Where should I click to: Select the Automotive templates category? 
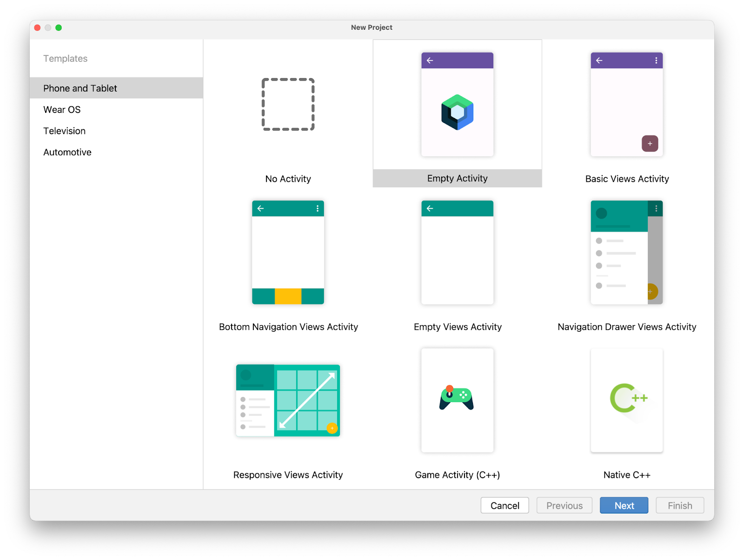[67, 152]
